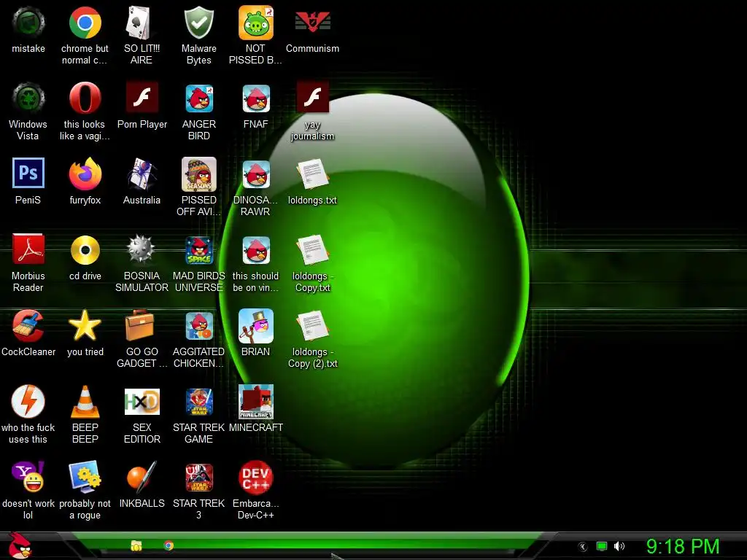Open the 'loldongs - Copy.txt' file
Screen dimensions: 747x560
click(x=312, y=250)
